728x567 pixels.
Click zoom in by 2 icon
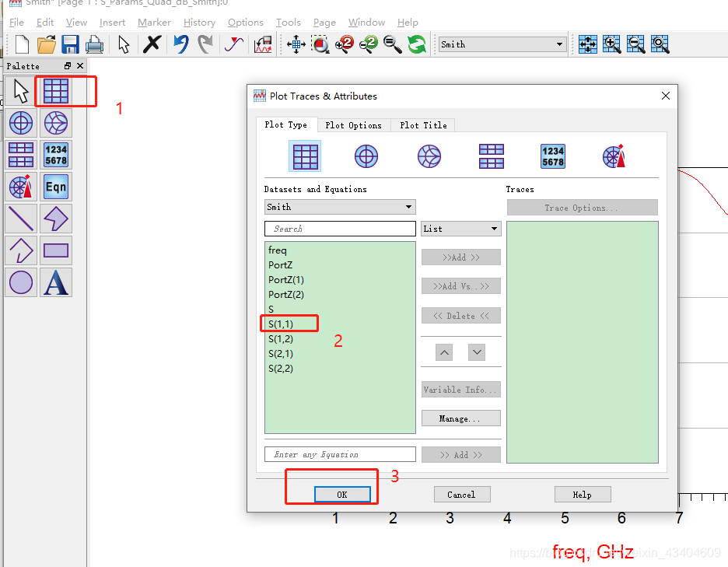tap(345, 44)
